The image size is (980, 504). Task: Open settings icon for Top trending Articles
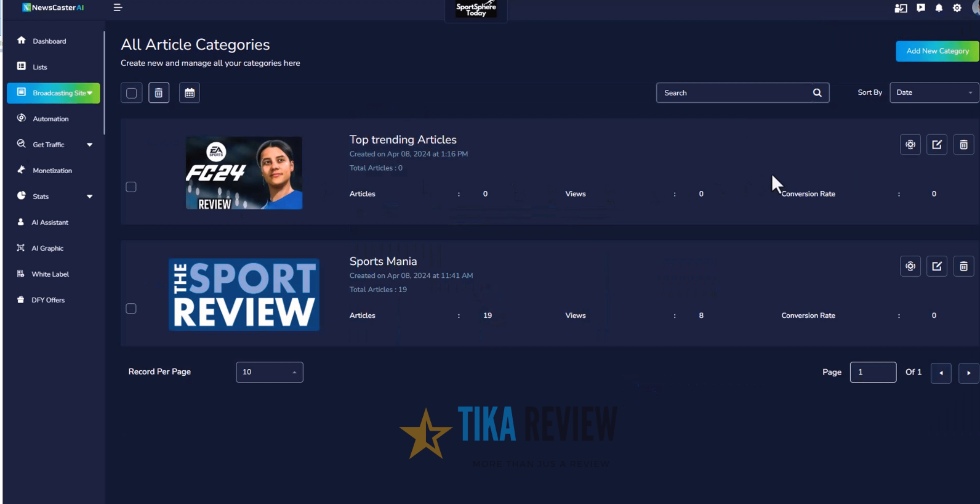tap(910, 145)
